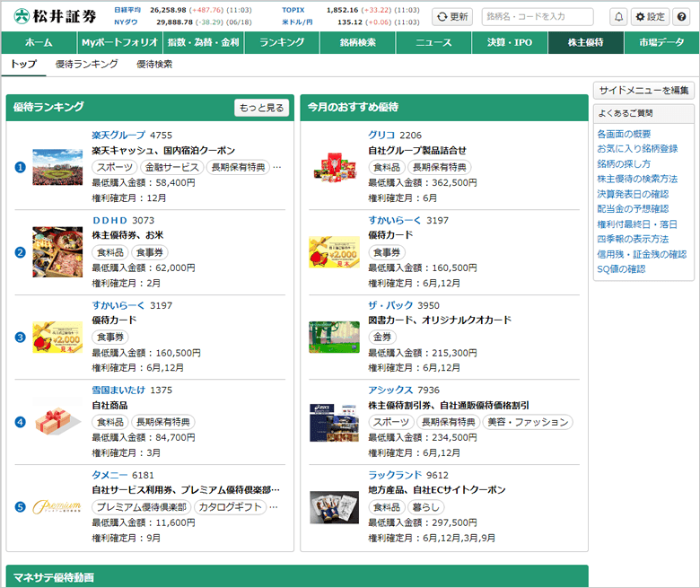The image size is (700, 588).
Task: Open the 銘柄検索 menu tab
Action: click(357, 42)
